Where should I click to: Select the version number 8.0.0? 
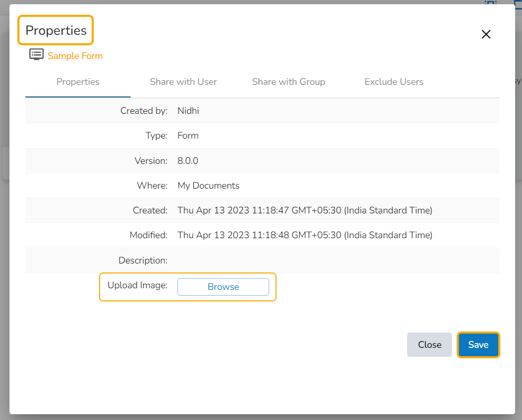pos(188,161)
